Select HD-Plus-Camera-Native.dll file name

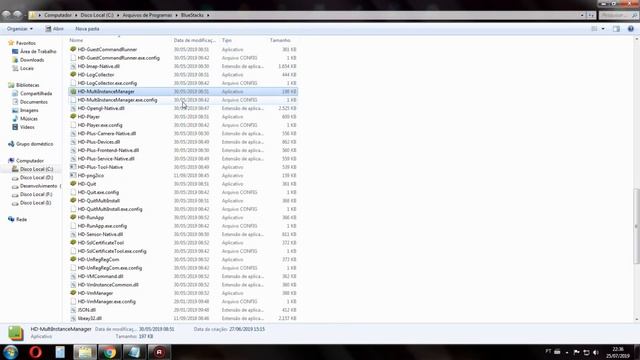[107, 133]
